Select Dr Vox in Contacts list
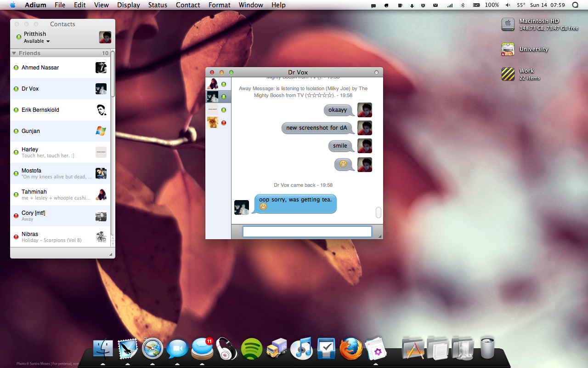This screenshot has width=588, height=368. [60, 89]
